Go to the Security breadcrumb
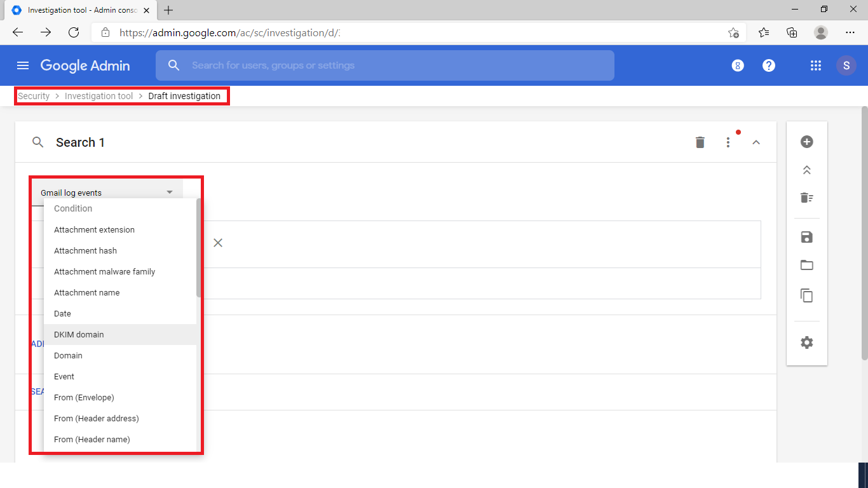Image resolution: width=868 pixels, height=488 pixels. (x=34, y=96)
